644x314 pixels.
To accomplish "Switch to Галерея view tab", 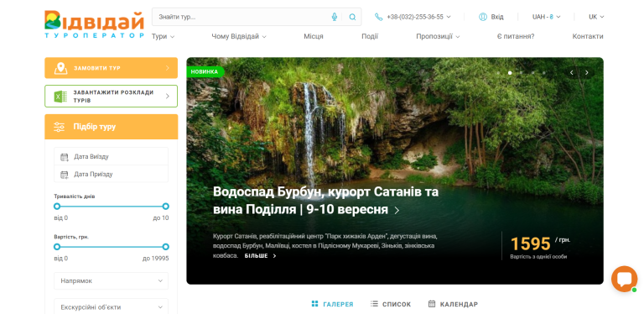I will point(332,305).
